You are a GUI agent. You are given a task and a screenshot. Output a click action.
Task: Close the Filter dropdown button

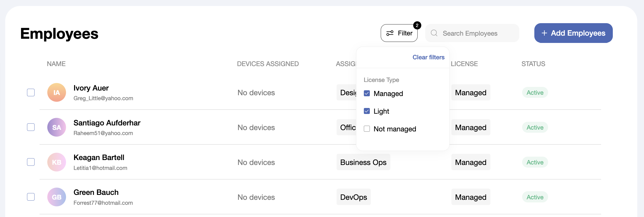tap(399, 33)
